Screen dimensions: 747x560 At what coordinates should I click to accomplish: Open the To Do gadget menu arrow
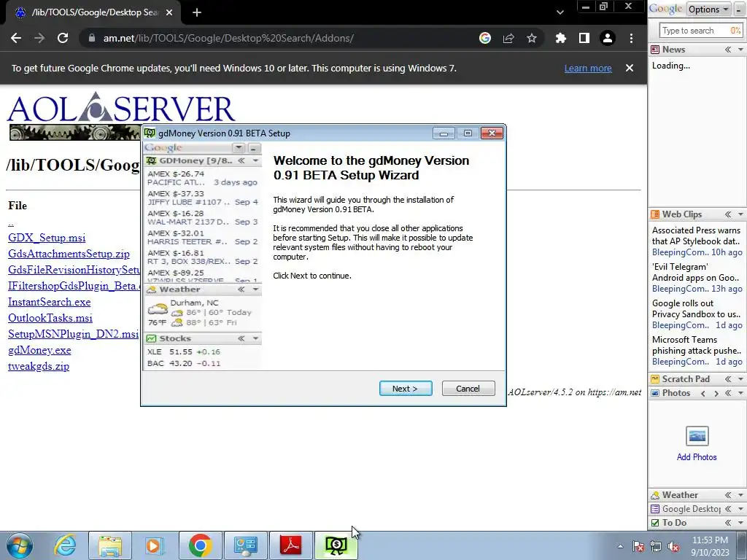pyautogui.click(x=740, y=523)
